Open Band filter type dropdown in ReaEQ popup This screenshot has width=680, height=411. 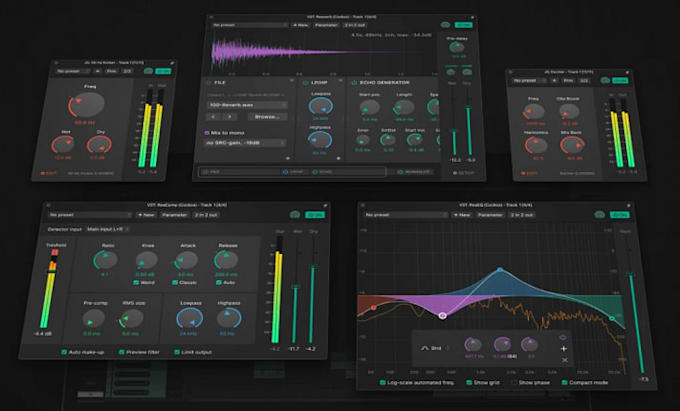tap(435, 348)
